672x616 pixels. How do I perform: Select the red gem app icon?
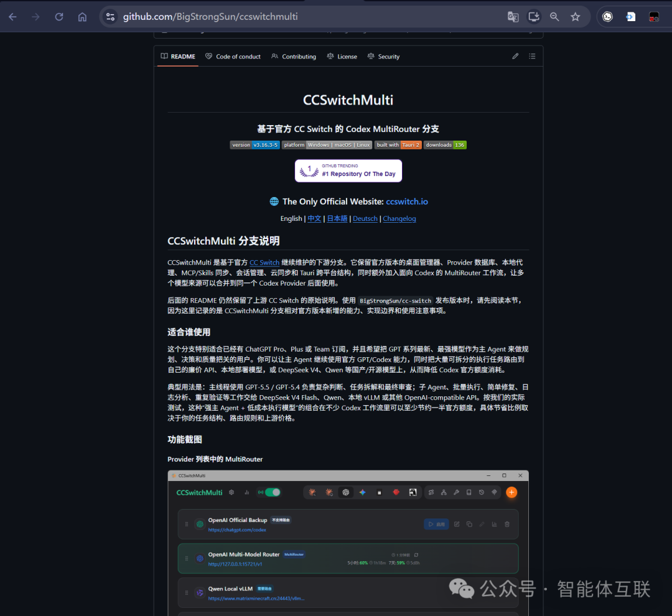pyautogui.click(x=396, y=492)
